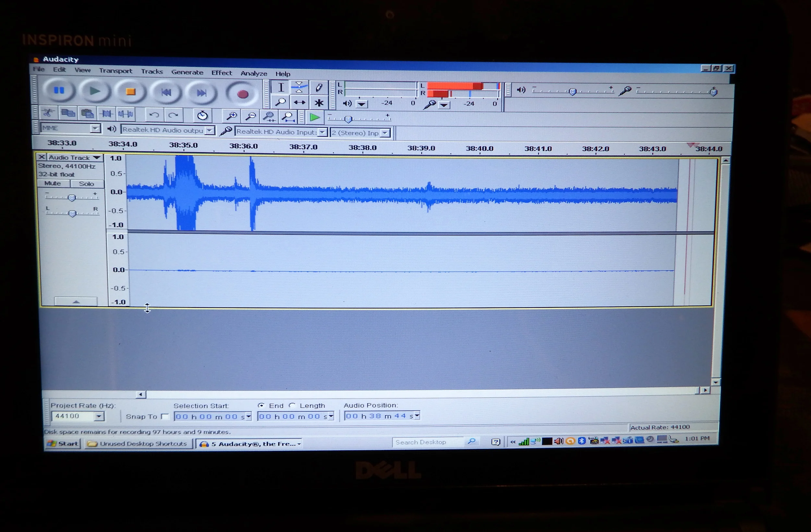Open the File menu
Image resolution: width=811 pixels, height=532 pixels.
click(39, 69)
